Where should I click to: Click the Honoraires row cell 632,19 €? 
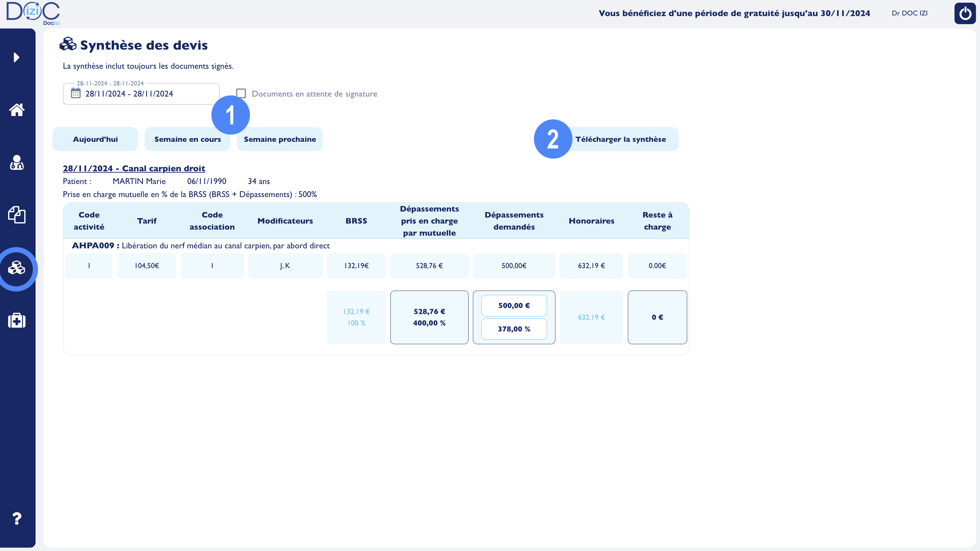point(592,266)
